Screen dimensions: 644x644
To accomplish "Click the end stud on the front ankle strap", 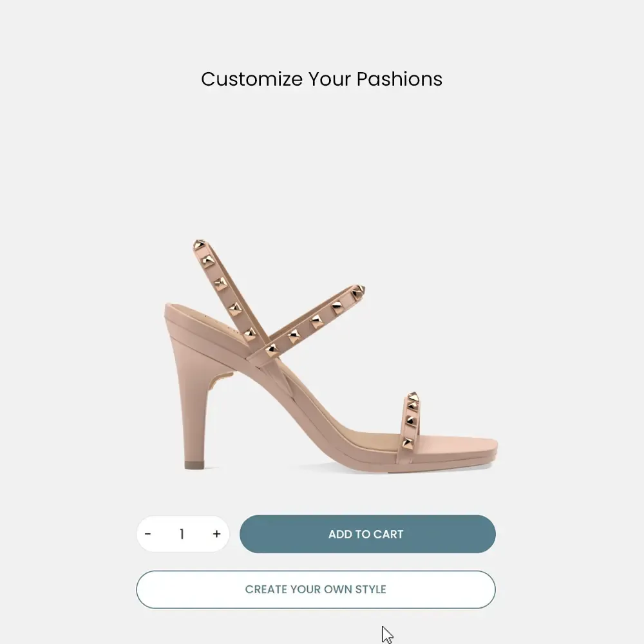I will [358, 291].
